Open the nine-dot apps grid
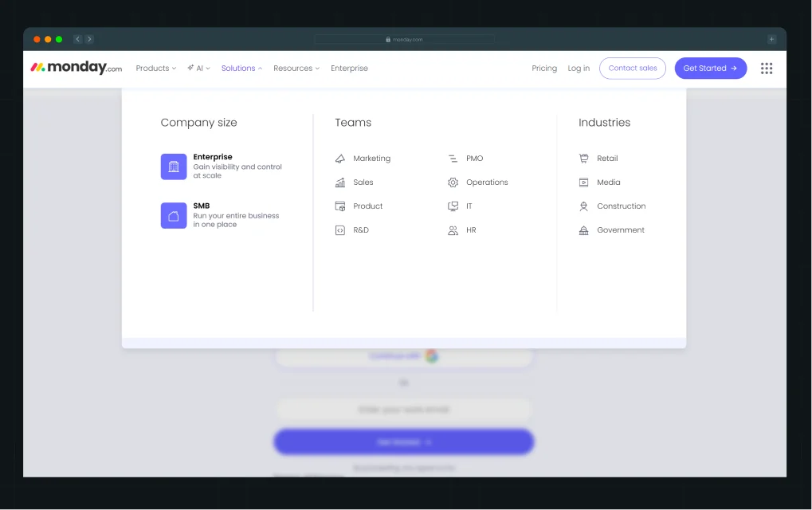The height and width of the screenshot is (510, 812). coord(767,69)
